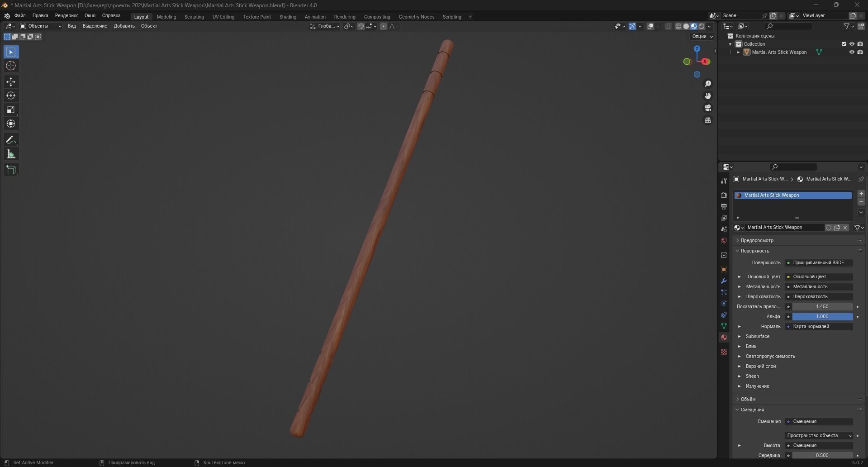Activate the Move tool
868x467 pixels.
[11, 82]
